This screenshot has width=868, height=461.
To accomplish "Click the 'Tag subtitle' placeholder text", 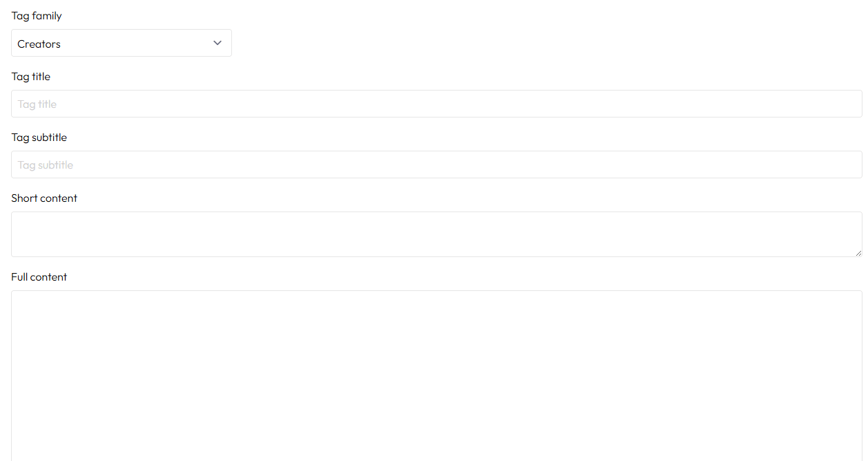I will (46, 165).
